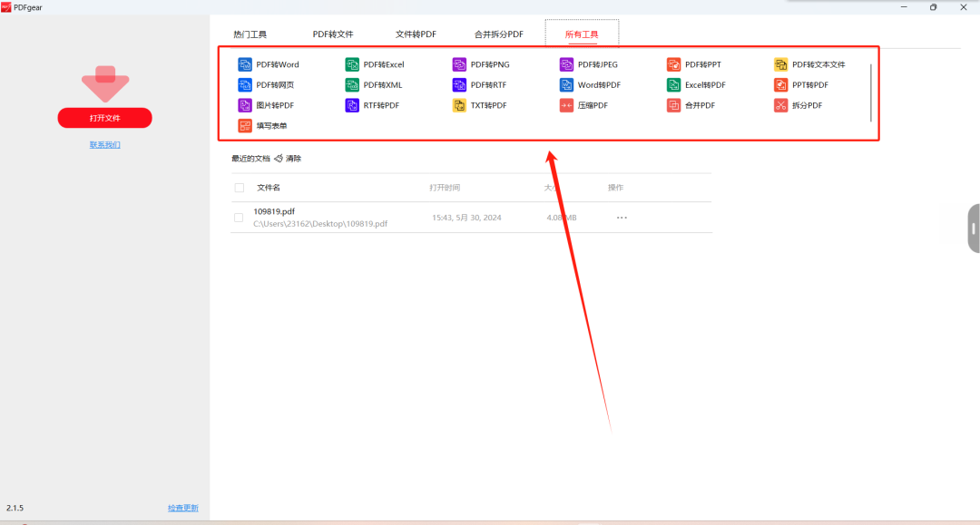Select the PDF转PNG tool icon
This screenshot has width=980, height=525.
click(459, 64)
